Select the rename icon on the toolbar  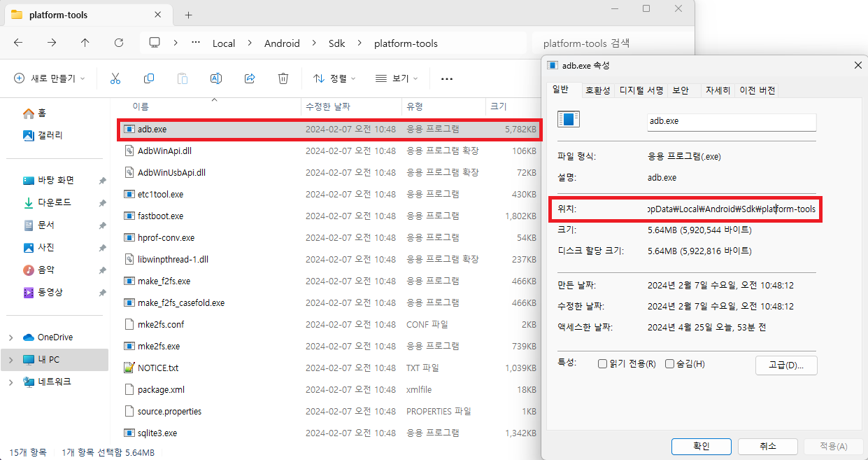coord(216,78)
